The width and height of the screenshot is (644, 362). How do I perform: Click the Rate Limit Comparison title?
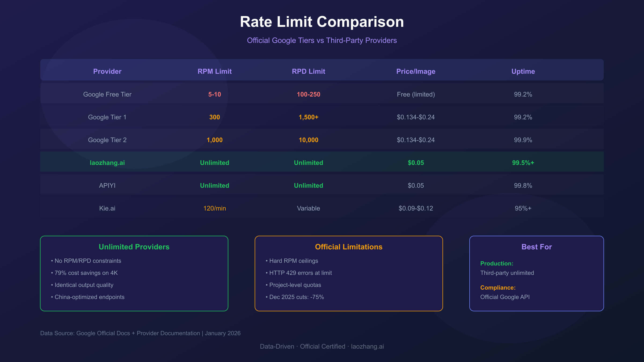coord(322,22)
